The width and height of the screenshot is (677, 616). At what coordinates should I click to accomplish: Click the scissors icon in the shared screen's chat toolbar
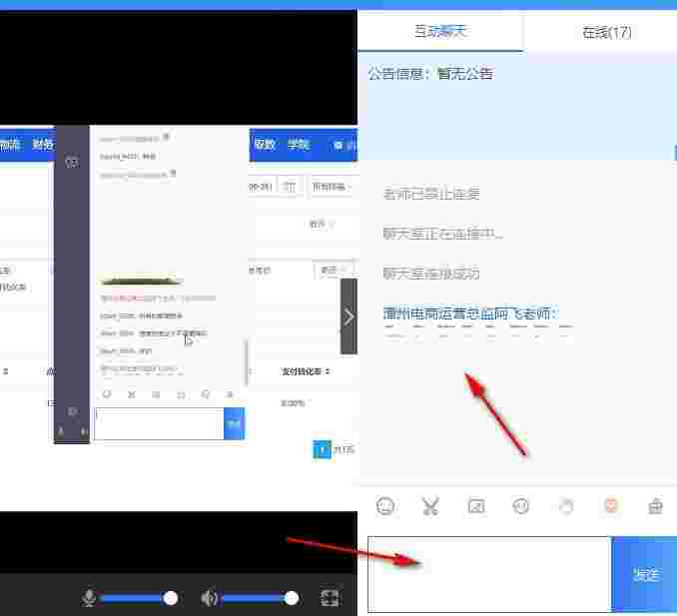click(x=132, y=394)
